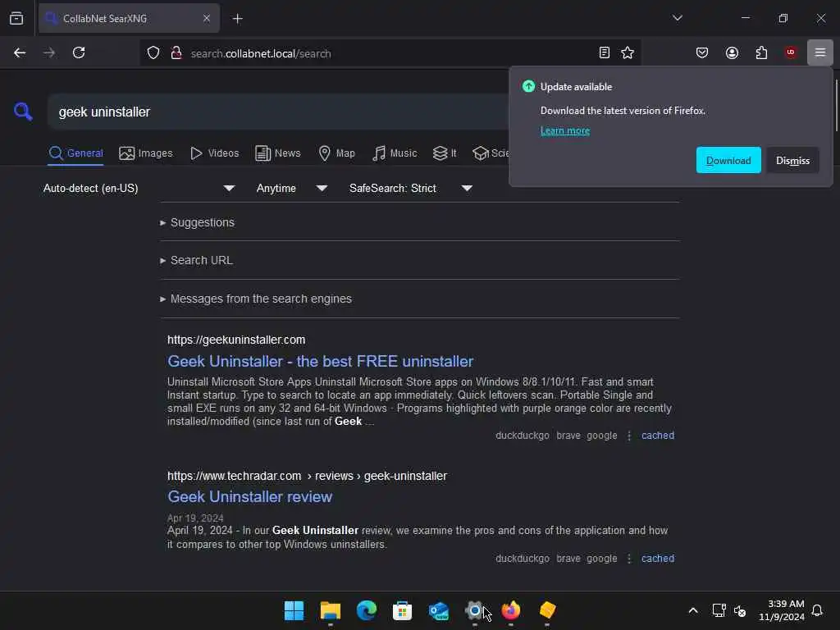Image resolution: width=840 pixels, height=630 pixels.
Task: Click the address bar URL
Action: (261, 53)
